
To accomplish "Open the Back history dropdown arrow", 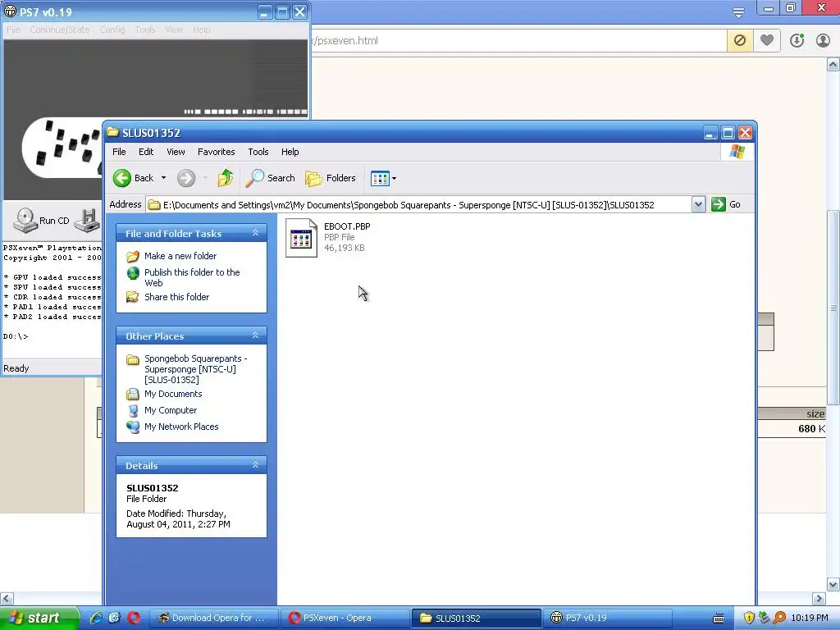I will pos(164,178).
